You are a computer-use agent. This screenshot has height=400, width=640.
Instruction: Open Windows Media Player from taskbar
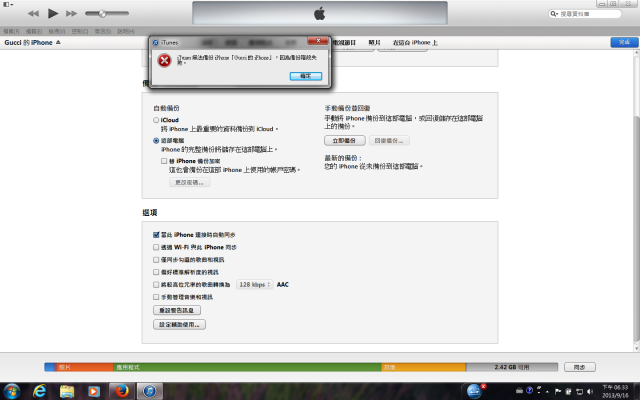coord(94,391)
